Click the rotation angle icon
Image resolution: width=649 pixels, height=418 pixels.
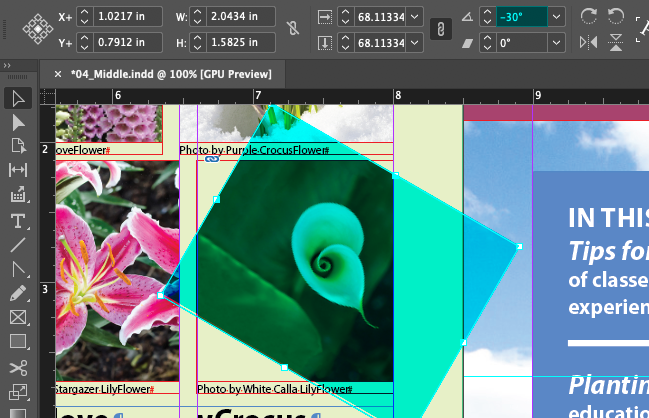tap(467, 17)
